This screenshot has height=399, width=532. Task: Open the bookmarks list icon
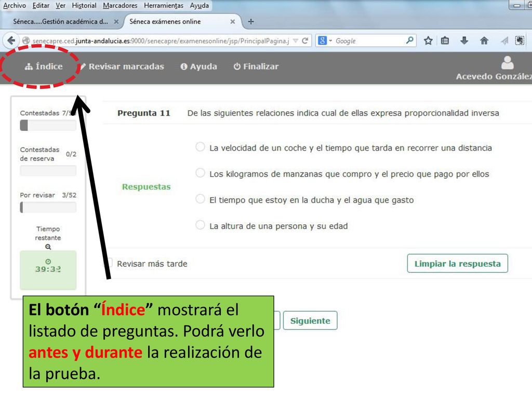(x=445, y=41)
